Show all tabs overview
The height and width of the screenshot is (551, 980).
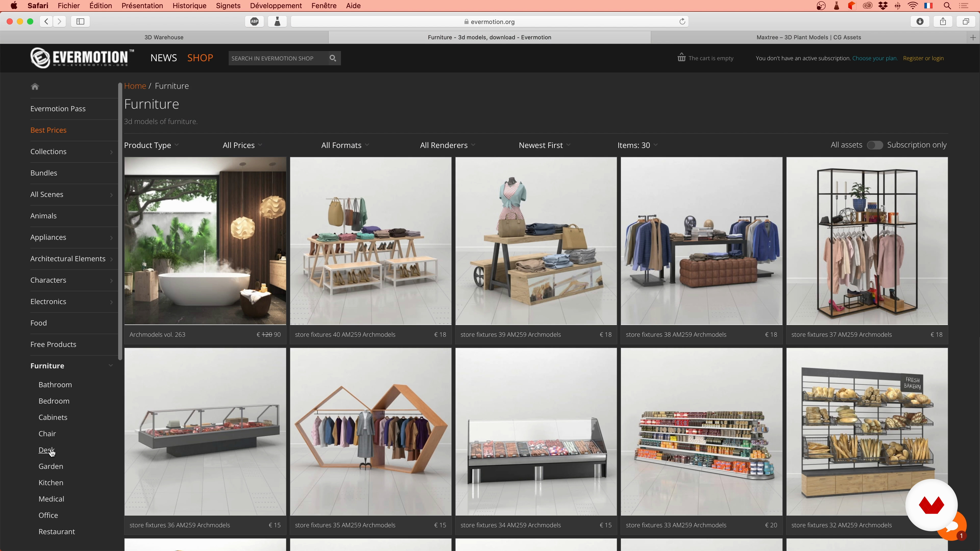(x=965, y=21)
